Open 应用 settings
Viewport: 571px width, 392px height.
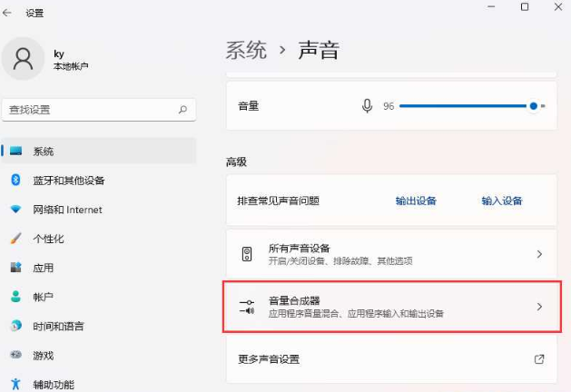tap(99, 268)
